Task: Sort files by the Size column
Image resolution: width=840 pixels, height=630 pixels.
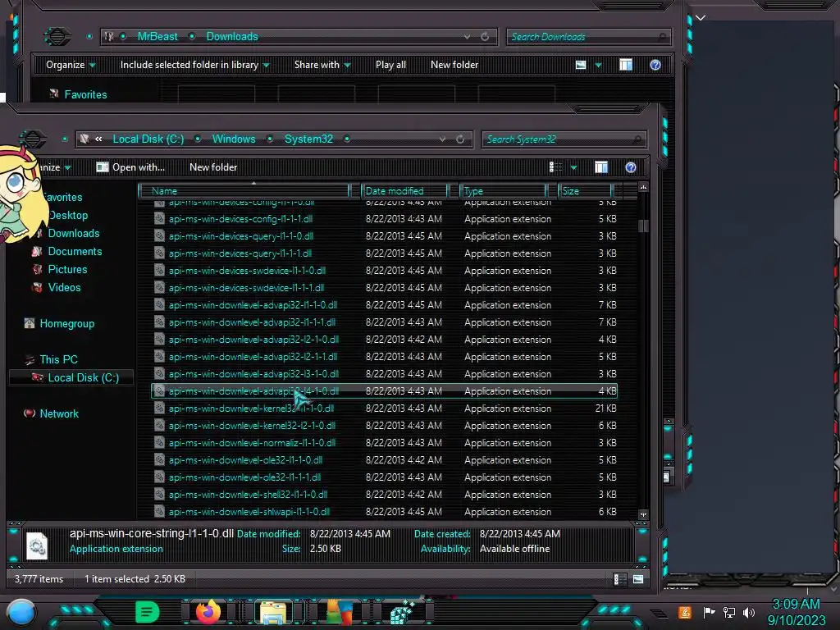Action: point(585,190)
